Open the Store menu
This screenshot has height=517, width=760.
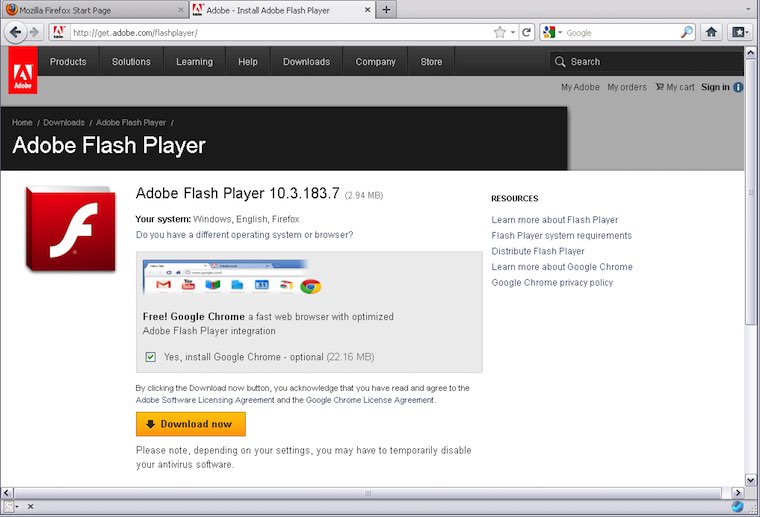[x=431, y=62]
